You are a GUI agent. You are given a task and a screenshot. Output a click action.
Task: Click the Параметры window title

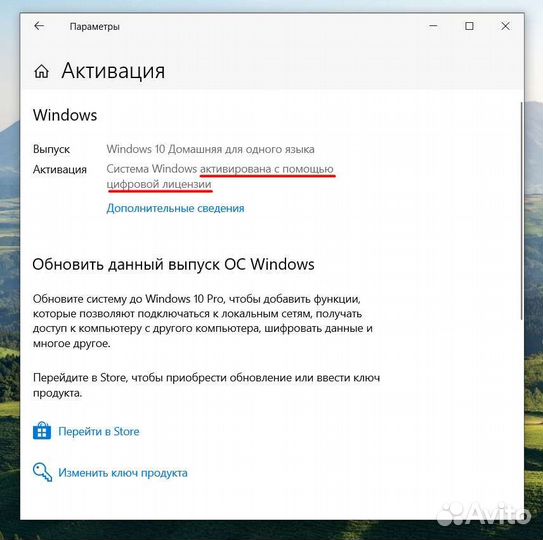pos(95,26)
